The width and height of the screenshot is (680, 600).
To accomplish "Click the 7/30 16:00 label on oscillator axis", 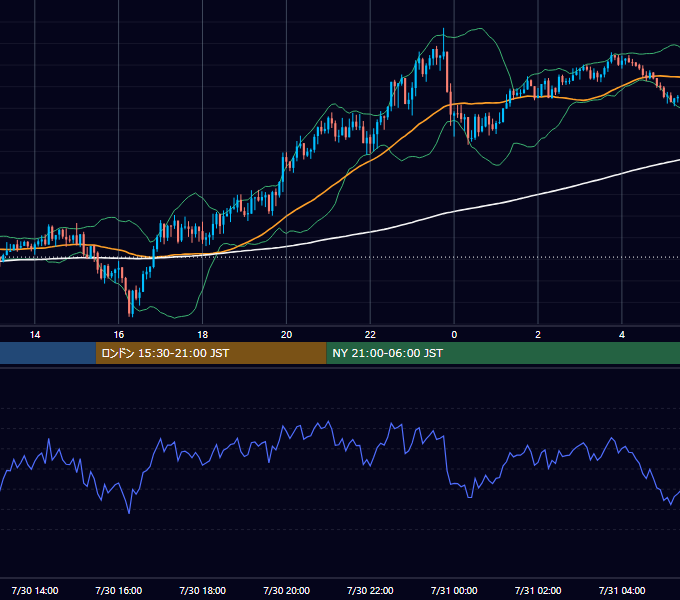I will click(x=118, y=590).
